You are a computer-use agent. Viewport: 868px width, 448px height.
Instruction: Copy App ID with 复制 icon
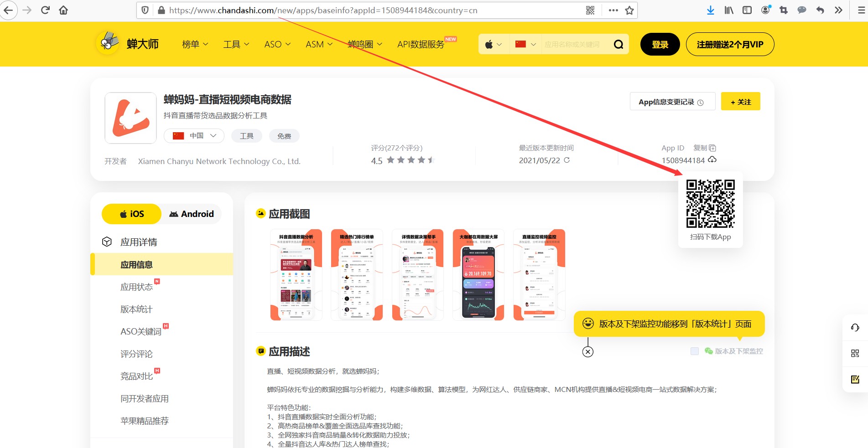[705, 148]
